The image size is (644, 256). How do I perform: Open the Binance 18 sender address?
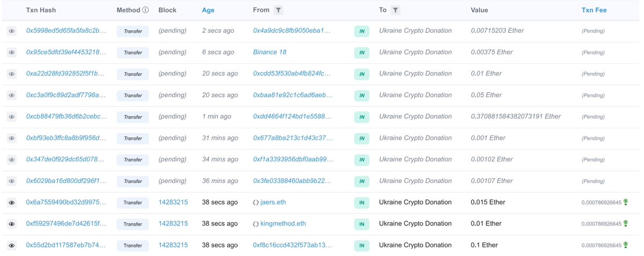click(270, 52)
